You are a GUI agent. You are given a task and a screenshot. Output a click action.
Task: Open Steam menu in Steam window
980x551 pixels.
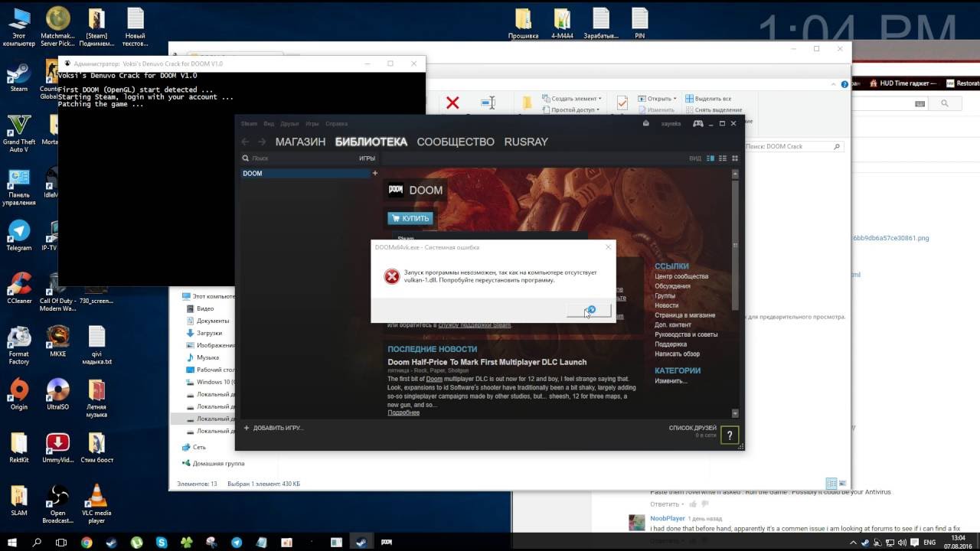click(250, 123)
